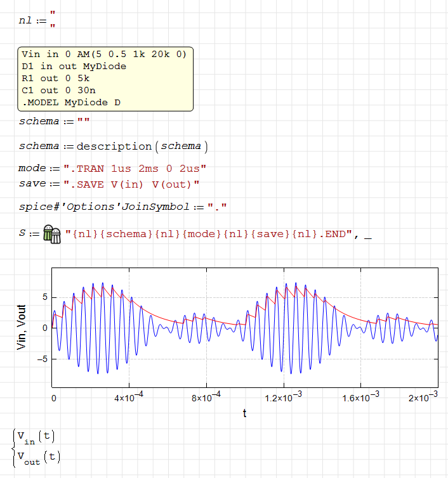Select the D1 in out MyDiode line

tap(74, 67)
